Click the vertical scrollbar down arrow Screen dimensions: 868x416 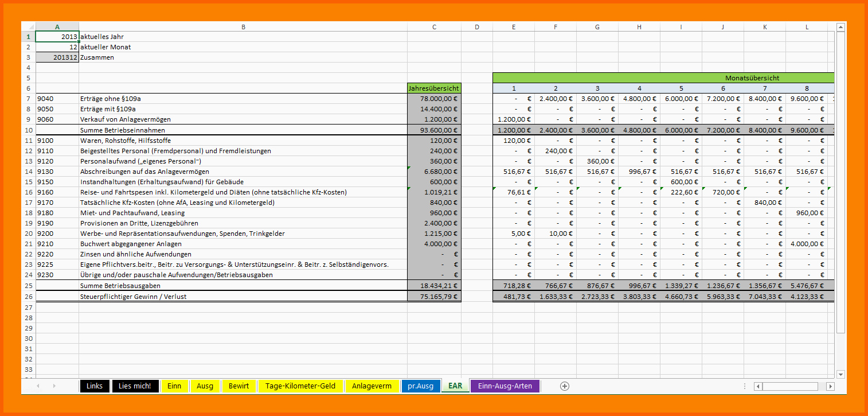point(840,374)
